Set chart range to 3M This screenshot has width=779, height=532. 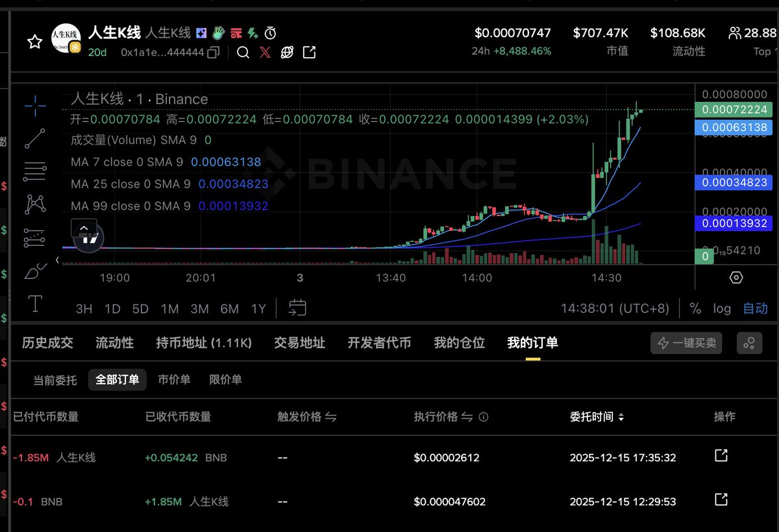tap(199, 309)
